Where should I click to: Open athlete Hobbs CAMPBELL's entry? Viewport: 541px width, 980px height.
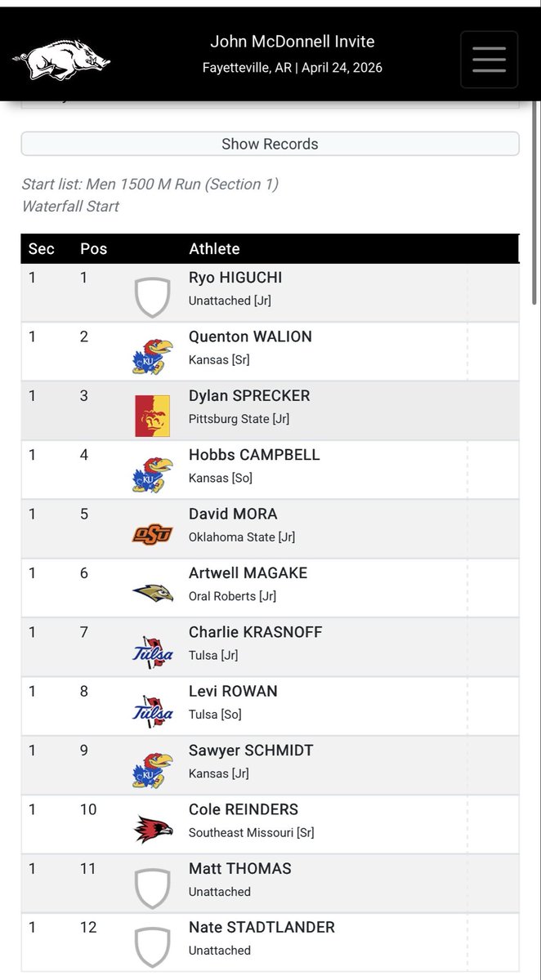click(x=254, y=455)
